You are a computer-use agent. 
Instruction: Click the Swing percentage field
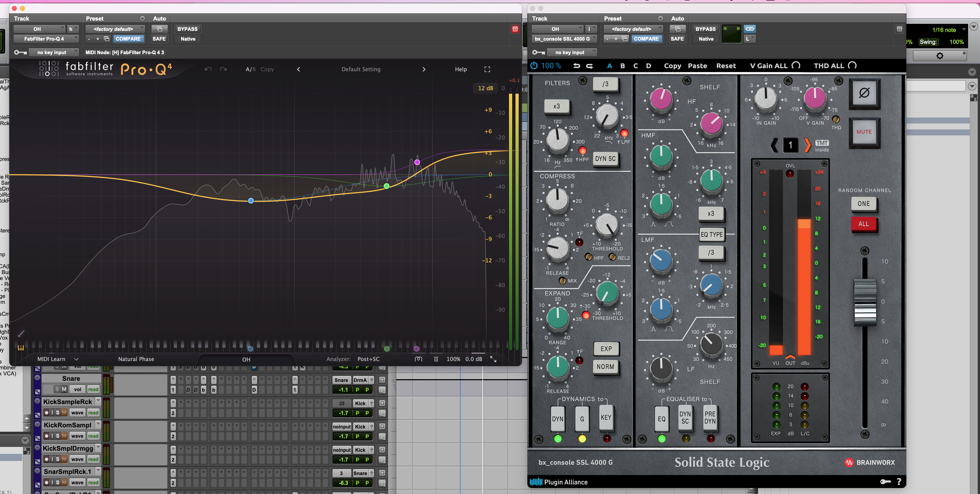[x=956, y=42]
